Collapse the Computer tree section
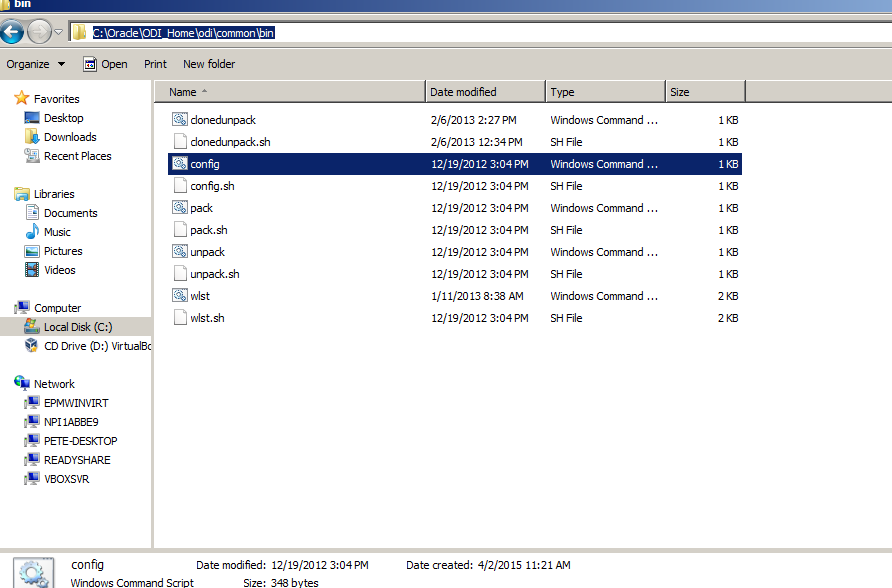Screen dimensions: 892x588 pyautogui.click(x=8, y=308)
